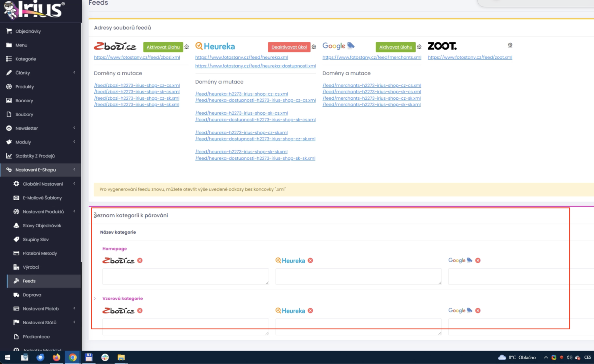This screenshot has width=594, height=364.
Task: Click the Statistiky Z Prodejů chart icon
Action: 9,156
